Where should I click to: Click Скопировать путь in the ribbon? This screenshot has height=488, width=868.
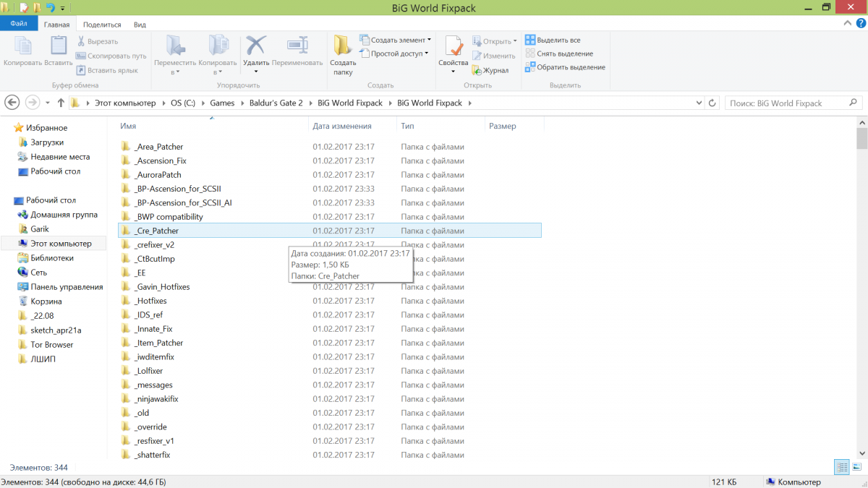coord(111,56)
